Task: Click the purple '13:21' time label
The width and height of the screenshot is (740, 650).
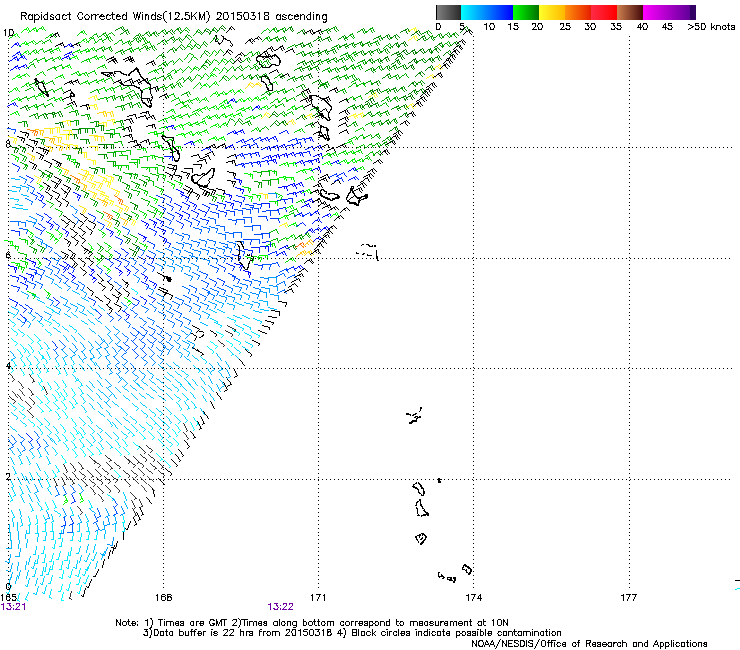Action: (x=13, y=607)
